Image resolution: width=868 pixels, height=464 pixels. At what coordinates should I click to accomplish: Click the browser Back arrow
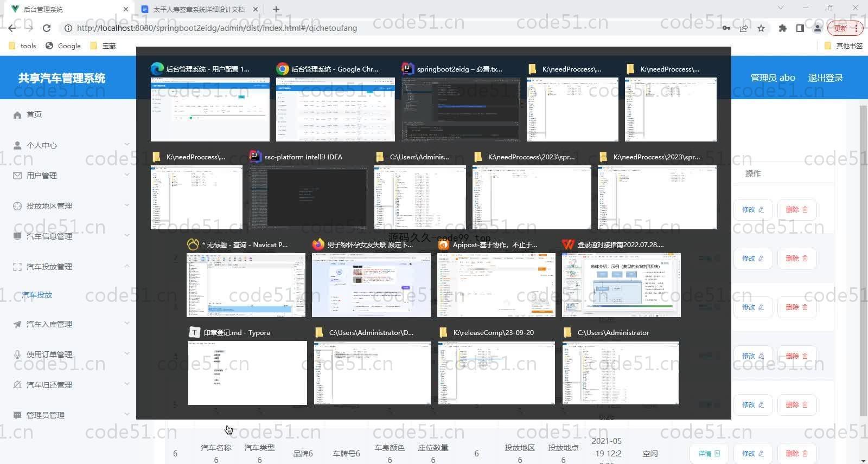pos(12,28)
